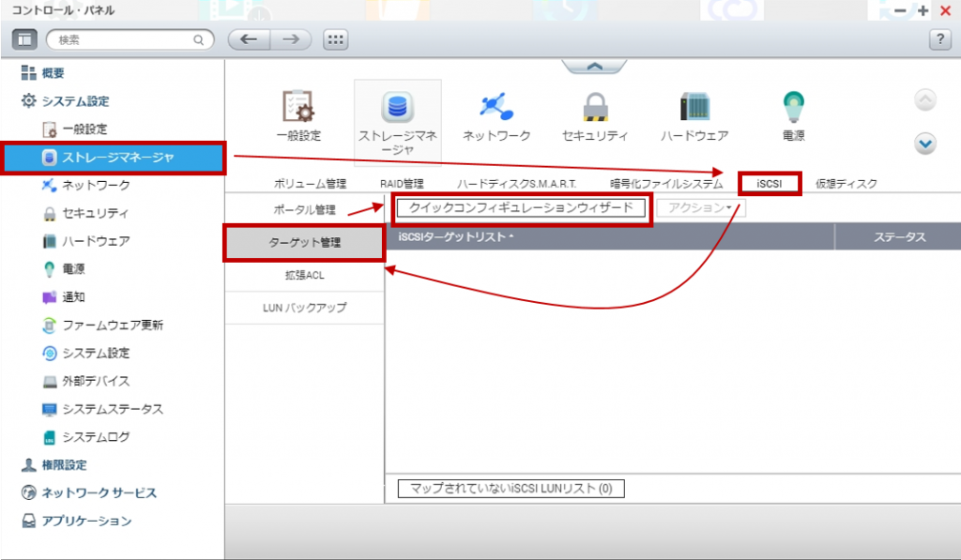
Task: Select 通知 in the sidebar
Action: (x=64, y=297)
